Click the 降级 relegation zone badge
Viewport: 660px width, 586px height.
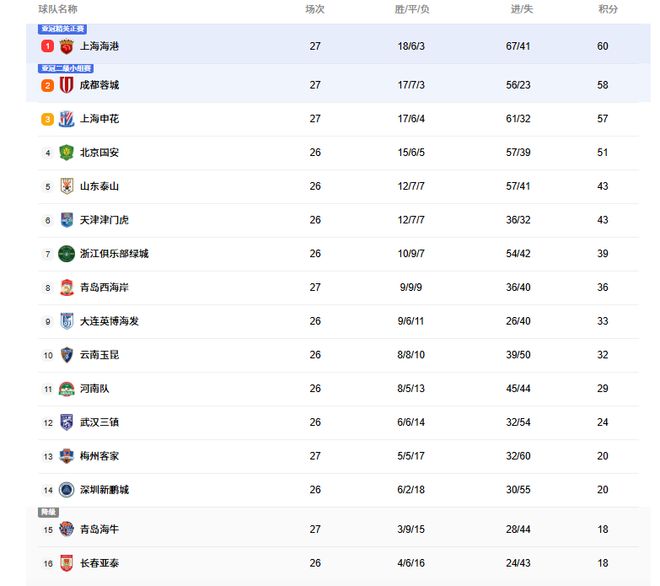tap(48, 512)
